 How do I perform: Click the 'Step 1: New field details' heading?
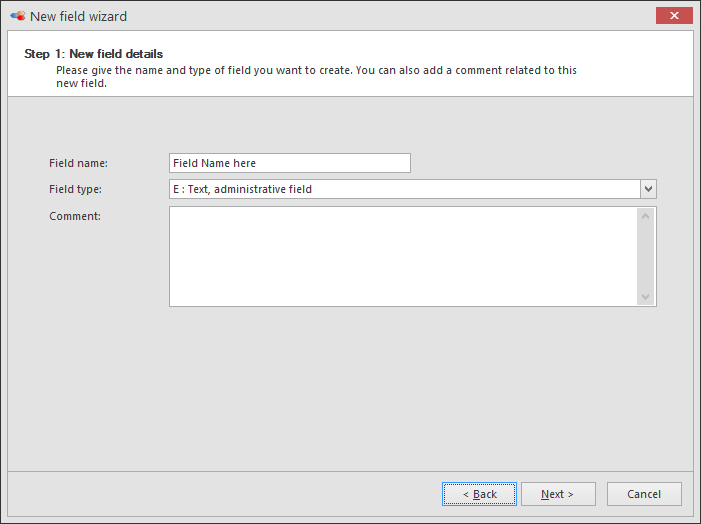tap(93, 54)
